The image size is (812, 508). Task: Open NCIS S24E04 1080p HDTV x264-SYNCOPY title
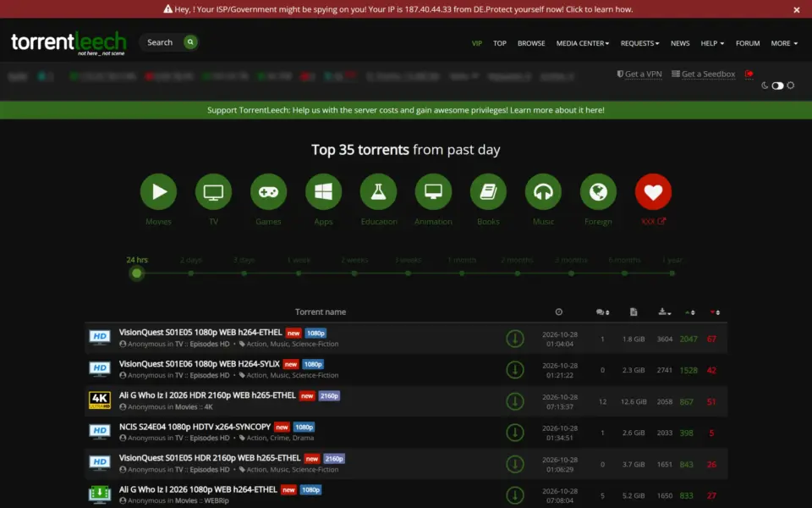pyautogui.click(x=195, y=427)
